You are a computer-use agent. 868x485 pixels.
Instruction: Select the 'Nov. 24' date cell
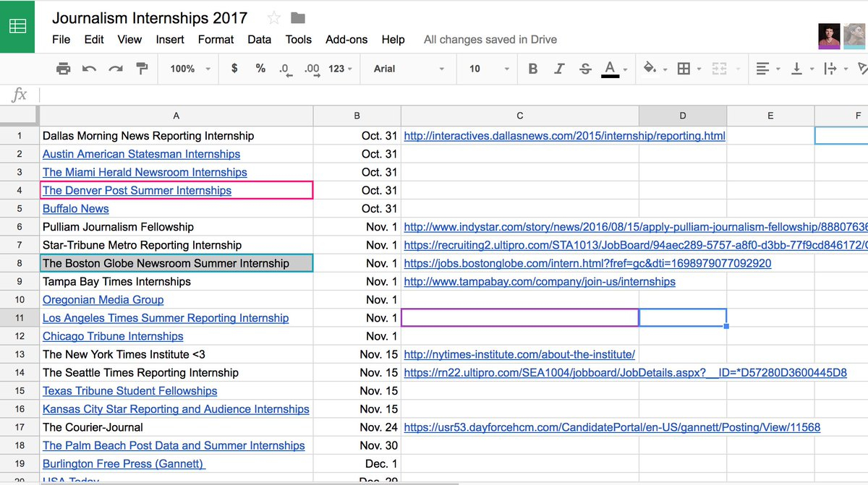[357, 427]
